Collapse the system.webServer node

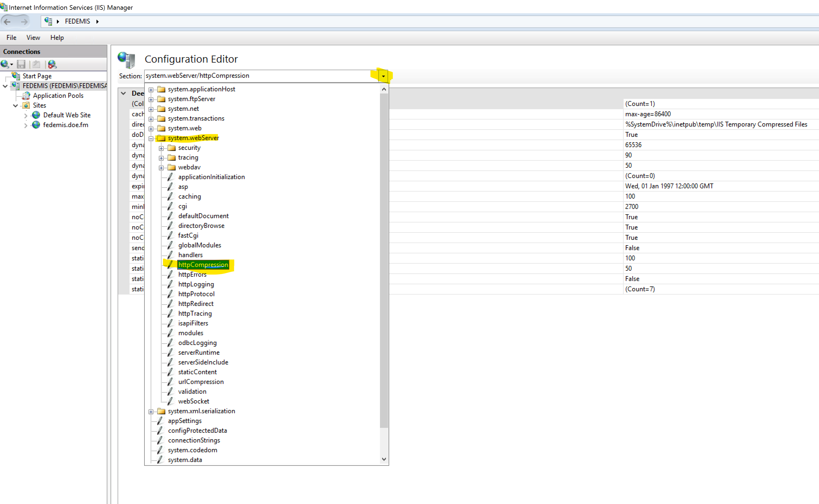pyautogui.click(x=151, y=138)
